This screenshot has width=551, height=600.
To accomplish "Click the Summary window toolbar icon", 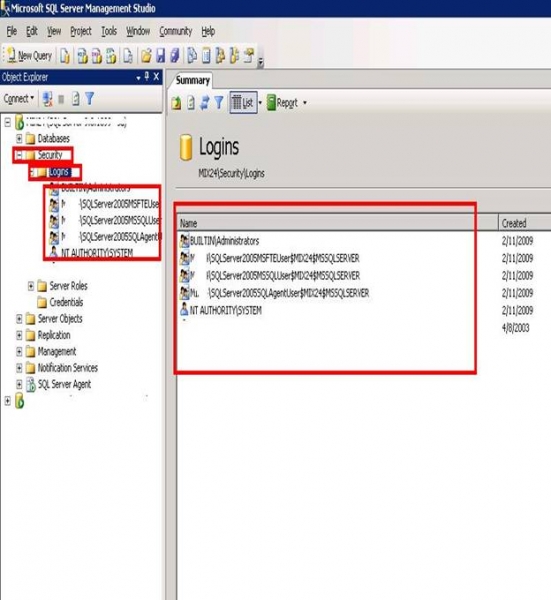I will coord(206,56).
